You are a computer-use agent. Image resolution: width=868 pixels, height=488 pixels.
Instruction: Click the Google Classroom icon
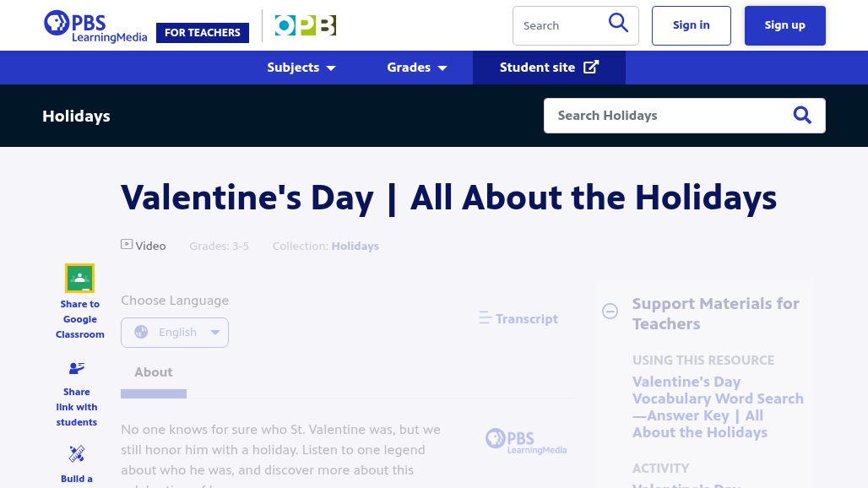79,278
